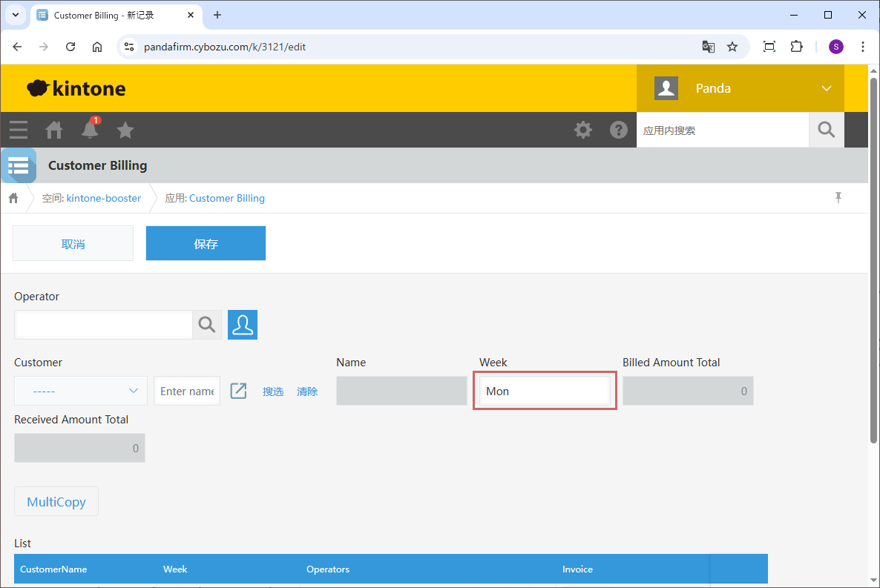Click the app search magnifier button
The height and width of the screenshot is (588, 880).
pos(826,130)
